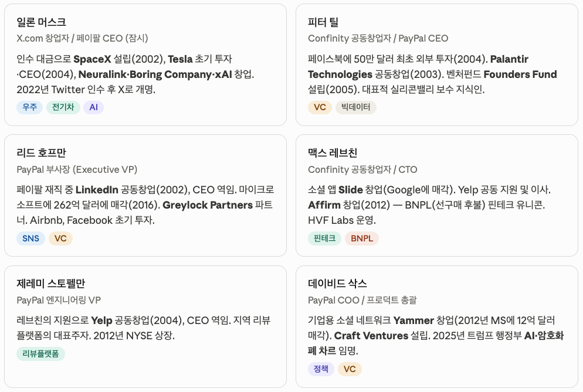
Task: Select the 전기차 tag pill
Action: pos(63,107)
